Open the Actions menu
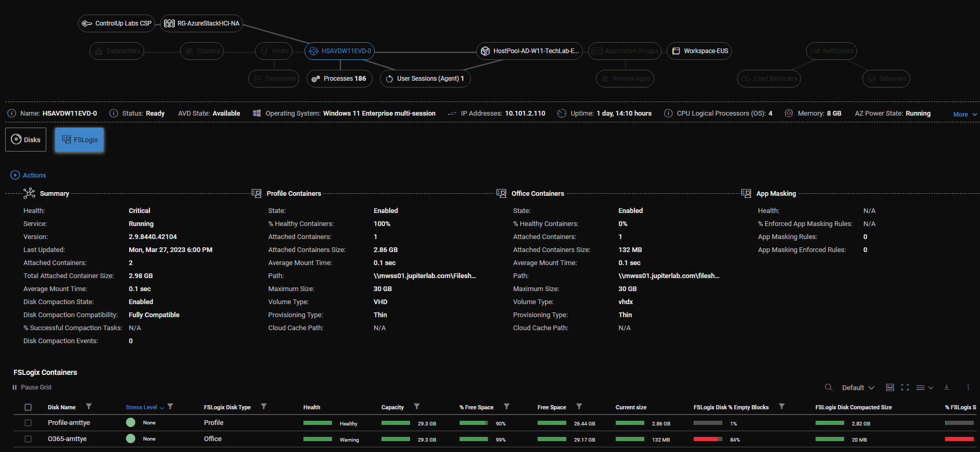 coord(28,175)
